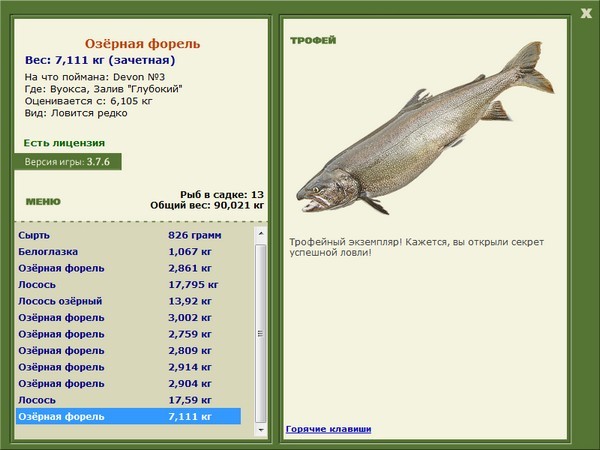This screenshot has width=600, height=450.
Task: Select the Лосось 17,59 кг row
Action: [128, 399]
